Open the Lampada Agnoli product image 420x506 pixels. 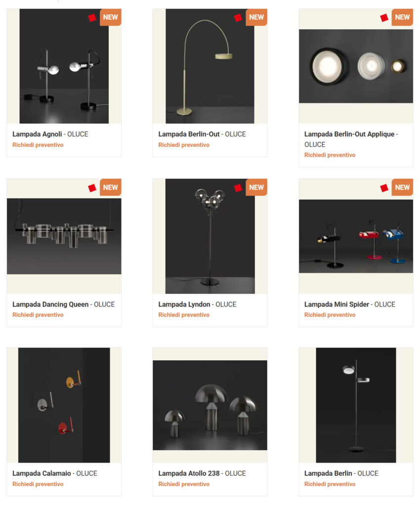coord(64,66)
